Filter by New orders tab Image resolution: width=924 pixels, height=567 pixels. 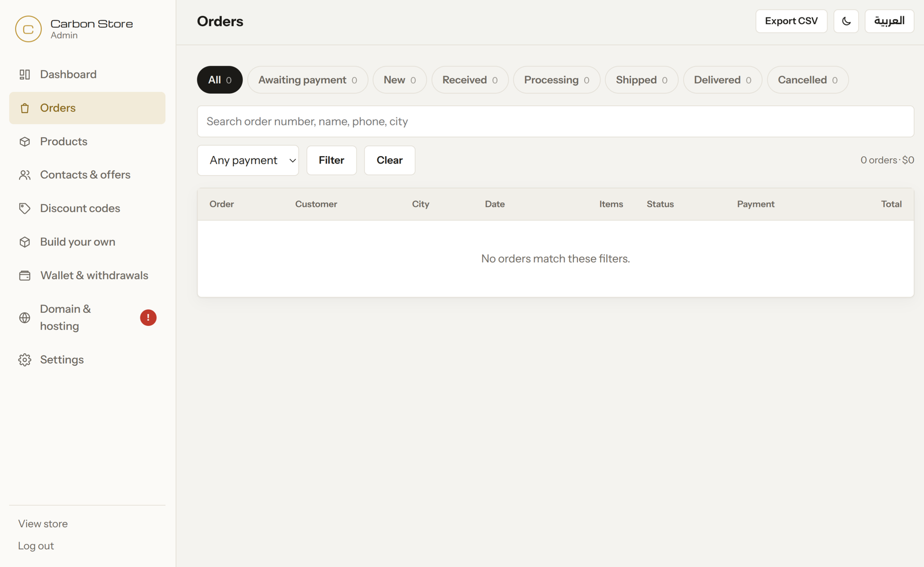(400, 80)
